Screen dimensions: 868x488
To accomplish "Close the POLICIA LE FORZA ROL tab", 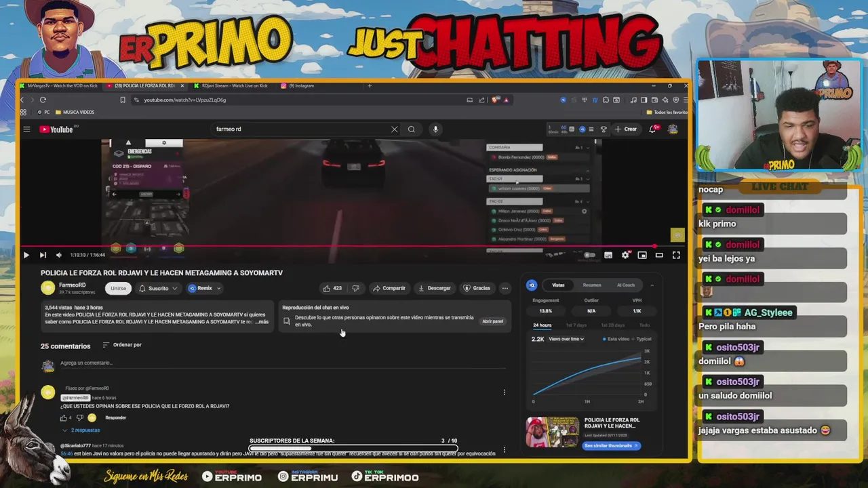I will pos(182,85).
